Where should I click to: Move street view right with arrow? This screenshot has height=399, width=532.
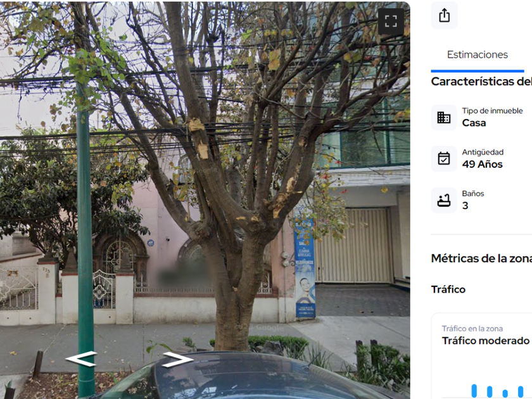tap(177, 359)
